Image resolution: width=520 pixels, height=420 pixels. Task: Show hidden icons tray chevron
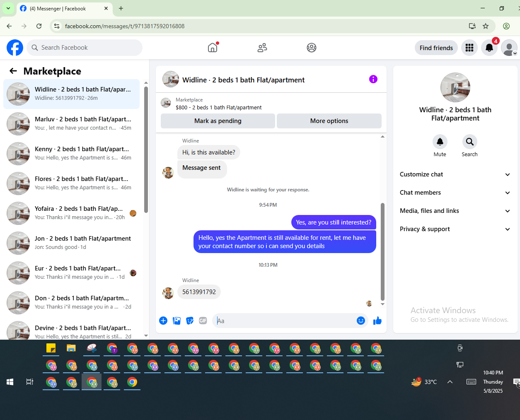(x=450, y=382)
